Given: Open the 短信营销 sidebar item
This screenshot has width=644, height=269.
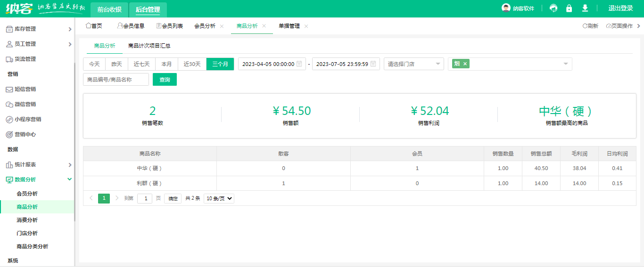Looking at the screenshot, I should 25,89.
